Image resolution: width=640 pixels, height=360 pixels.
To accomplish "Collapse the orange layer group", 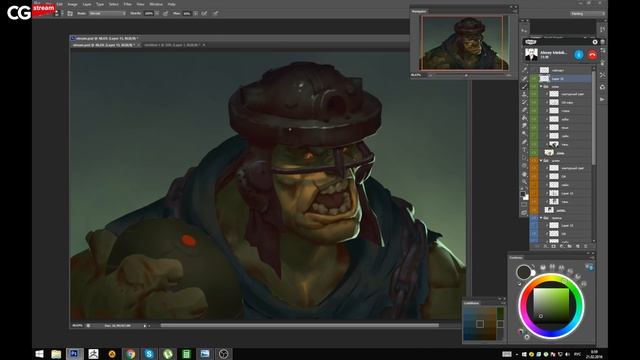I will tap(541, 160).
